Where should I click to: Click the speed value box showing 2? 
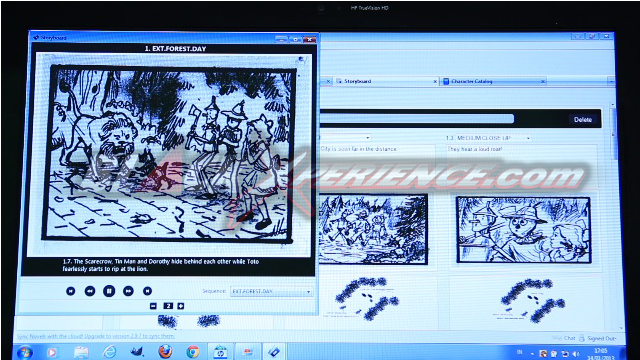point(168,306)
